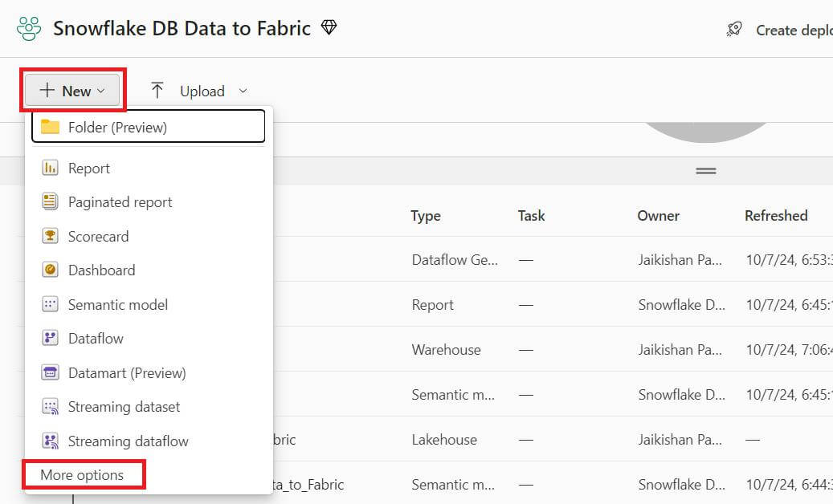Click the Warehouse type cell
833x504 pixels.
click(x=447, y=350)
